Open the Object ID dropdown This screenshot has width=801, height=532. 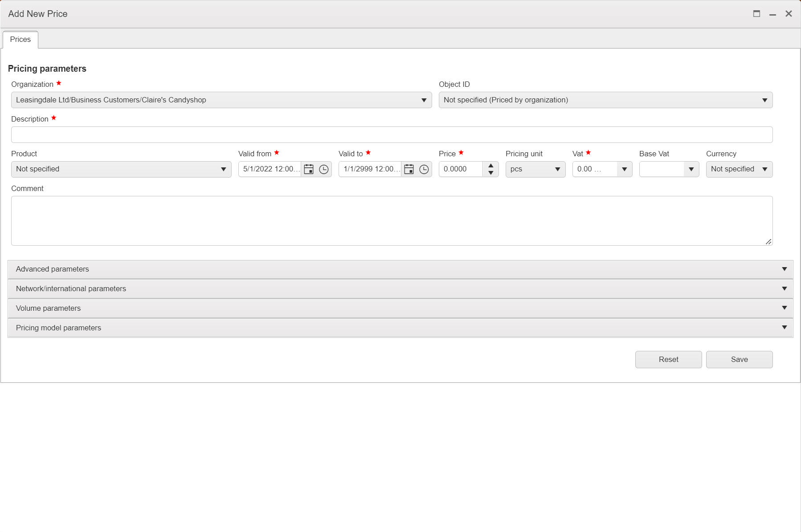tap(764, 100)
